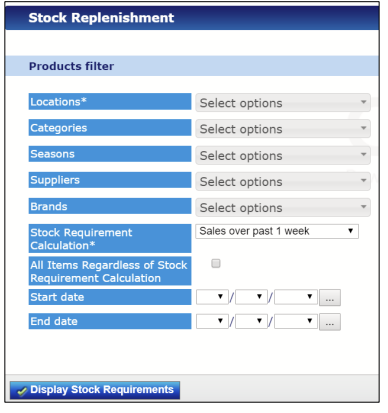Open the Locations select options dropdown

tap(283, 103)
